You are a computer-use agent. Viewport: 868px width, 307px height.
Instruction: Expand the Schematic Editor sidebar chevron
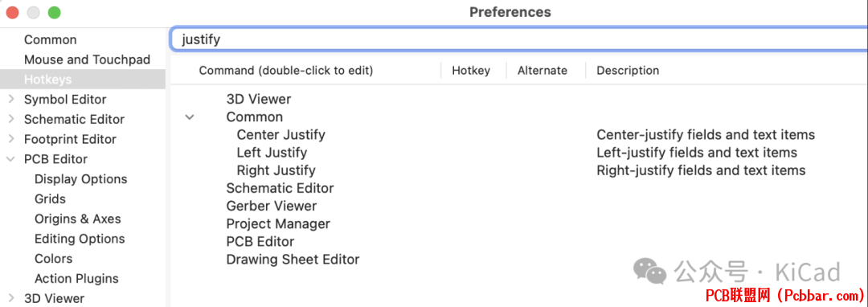10,120
